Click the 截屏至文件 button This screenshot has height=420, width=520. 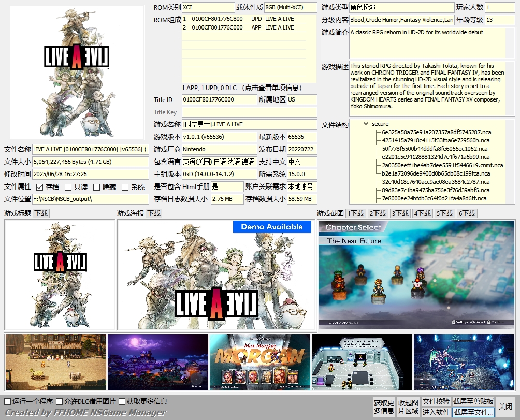[473, 412]
